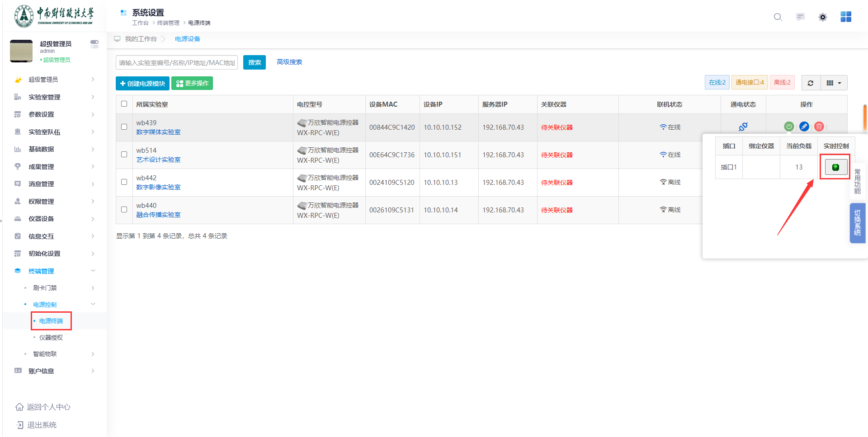Click the green power icon for wb439

pos(789,127)
